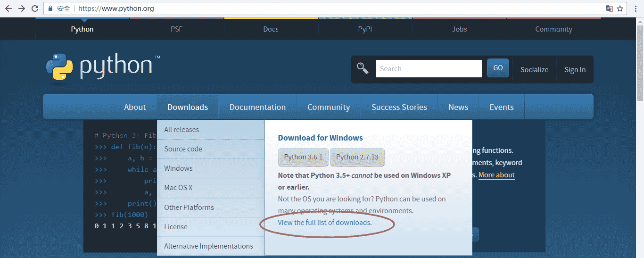Image resolution: width=644 pixels, height=258 pixels.
Task: Open View the full list of downloads
Action: (325, 223)
